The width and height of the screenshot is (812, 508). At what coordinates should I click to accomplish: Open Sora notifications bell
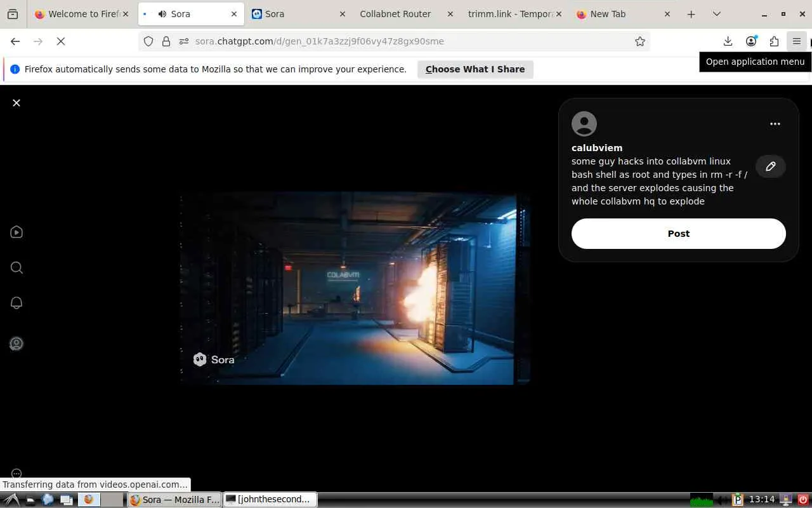click(16, 303)
